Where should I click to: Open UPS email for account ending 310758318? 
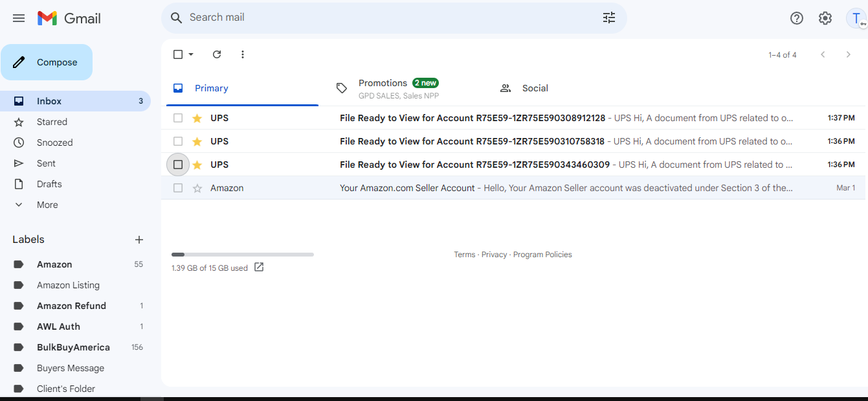point(513,141)
